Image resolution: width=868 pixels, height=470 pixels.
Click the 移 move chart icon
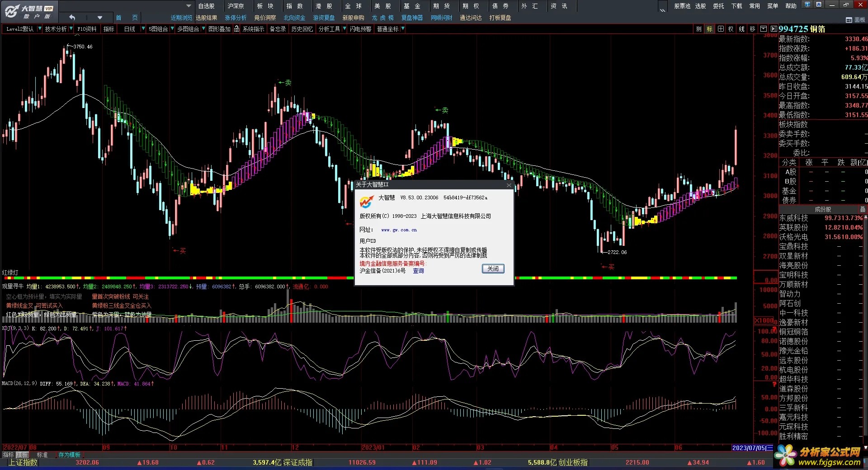coord(753,29)
